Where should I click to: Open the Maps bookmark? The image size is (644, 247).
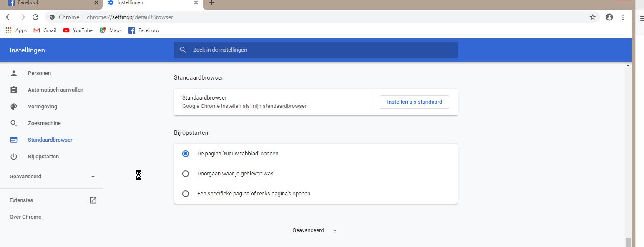(111, 30)
